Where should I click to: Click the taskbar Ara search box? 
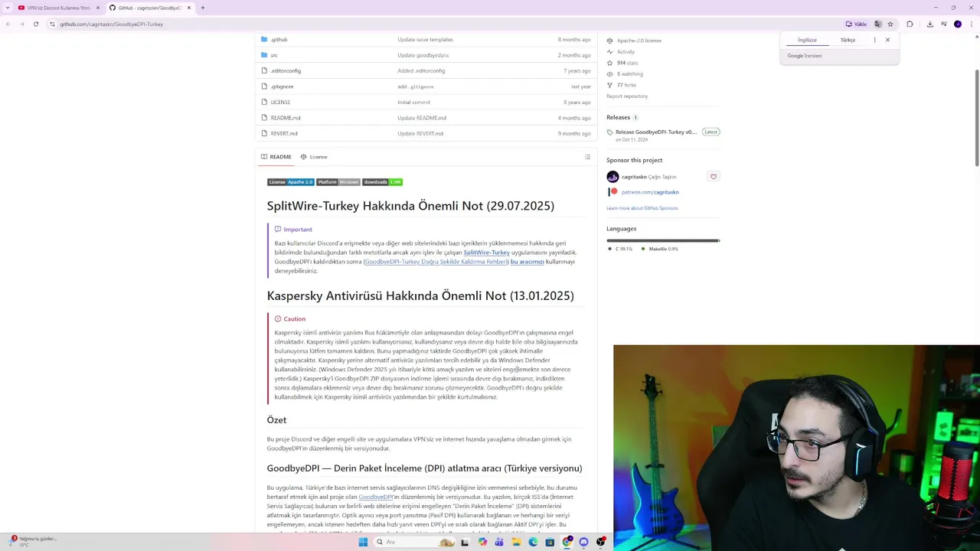(x=413, y=542)
